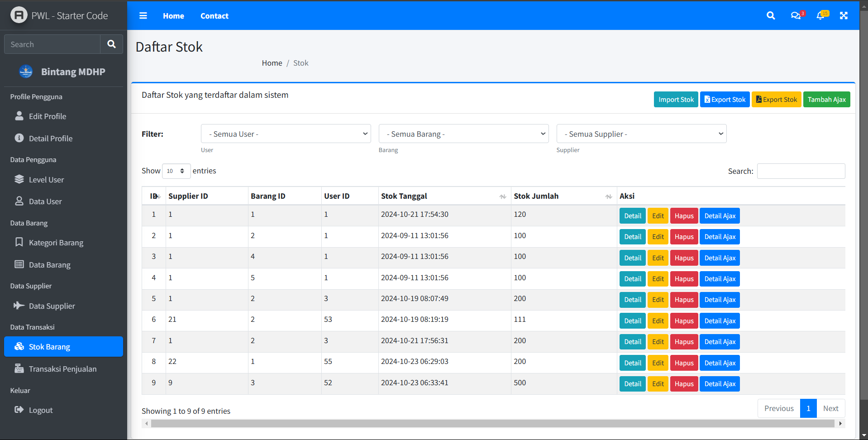Viewport: 868px width, 440px height.
Task: Click the sidebar search magnifier button
Action: click(x=111, y=44)
